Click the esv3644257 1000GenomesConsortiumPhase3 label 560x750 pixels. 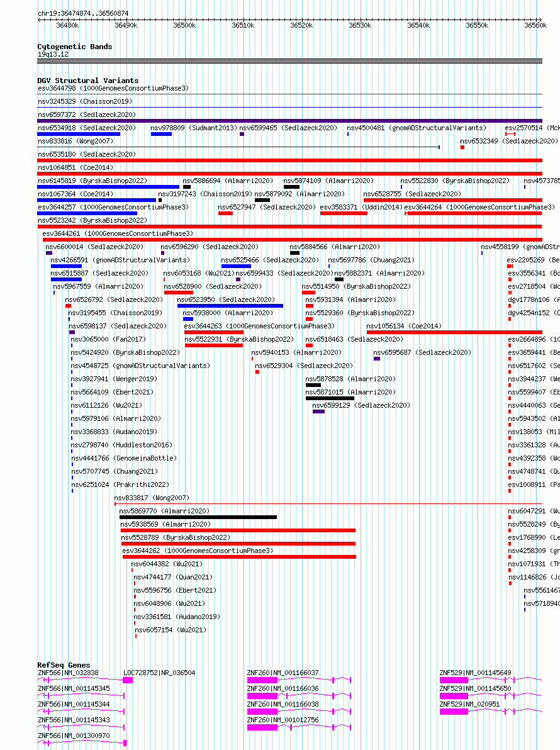(113, 207)
